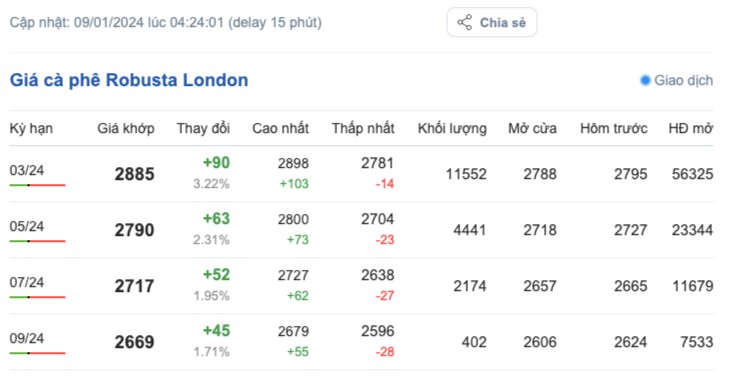This screenshot has width=731, height=377.
Task: Click the range bar under 07/24
Action: coord(37,297)
